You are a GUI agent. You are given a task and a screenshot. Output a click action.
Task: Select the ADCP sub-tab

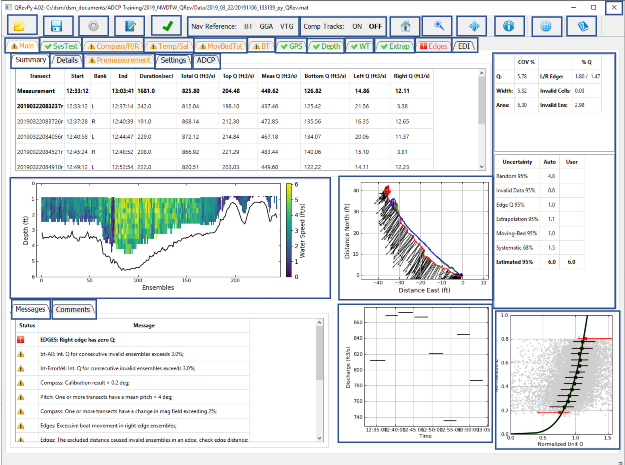[206, 60]
